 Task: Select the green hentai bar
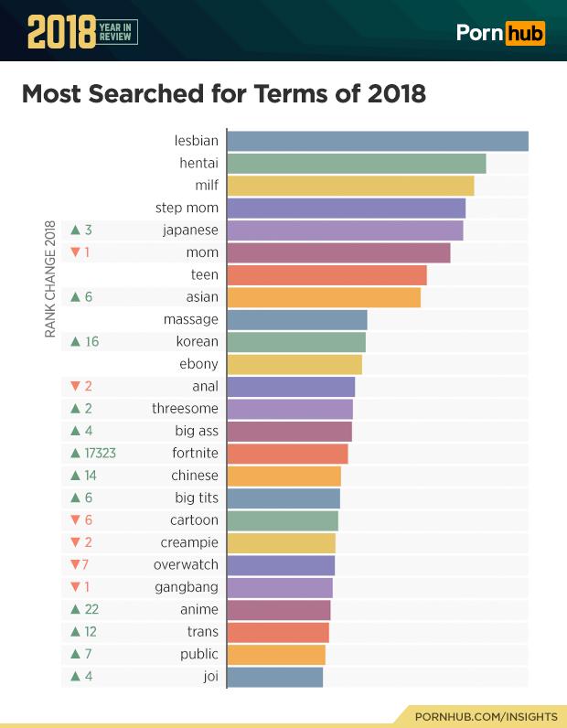tap(357, 164)
